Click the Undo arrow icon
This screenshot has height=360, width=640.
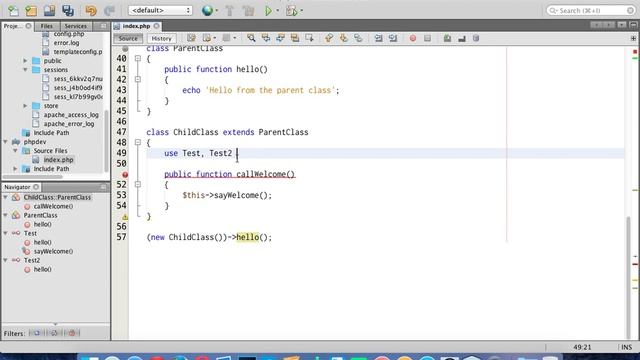click(x=91, y=10)
